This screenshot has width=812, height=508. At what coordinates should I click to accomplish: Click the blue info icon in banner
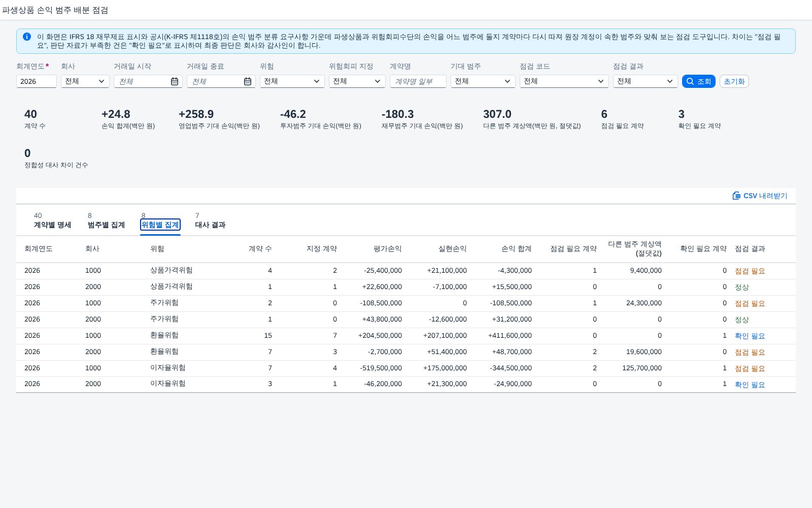tap(27, 37)
